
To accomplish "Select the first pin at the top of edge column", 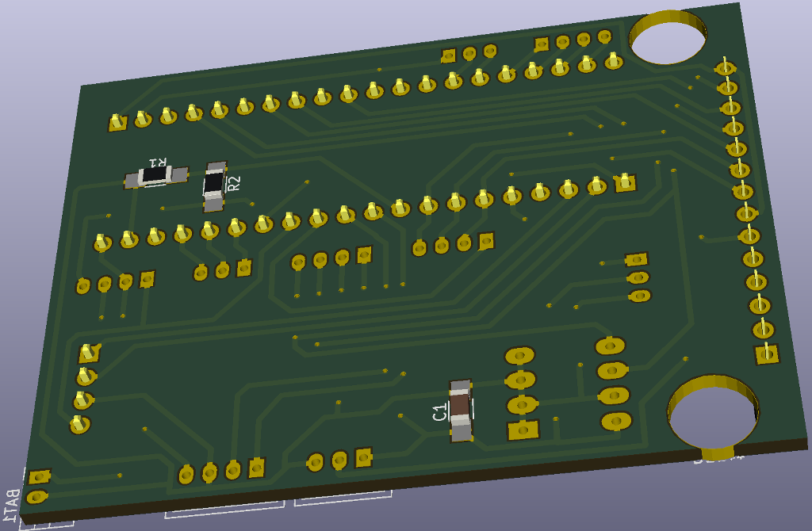I will 725,68.
